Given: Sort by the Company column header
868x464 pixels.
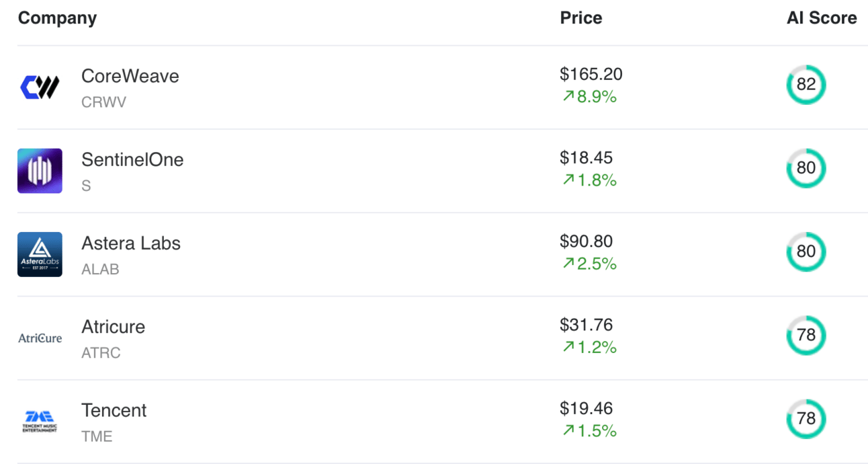Looking at the screenshot, I should (57, 18).
